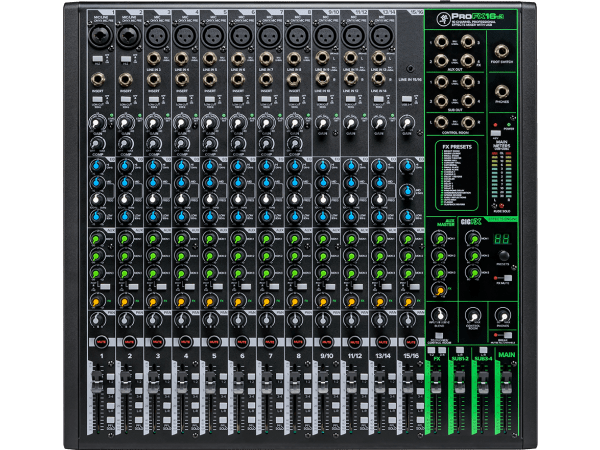Click the Gain knob of channel 15/16
The width and height of the screenshot is (600, 450).
pyautogui.click(x=407, y=123)
